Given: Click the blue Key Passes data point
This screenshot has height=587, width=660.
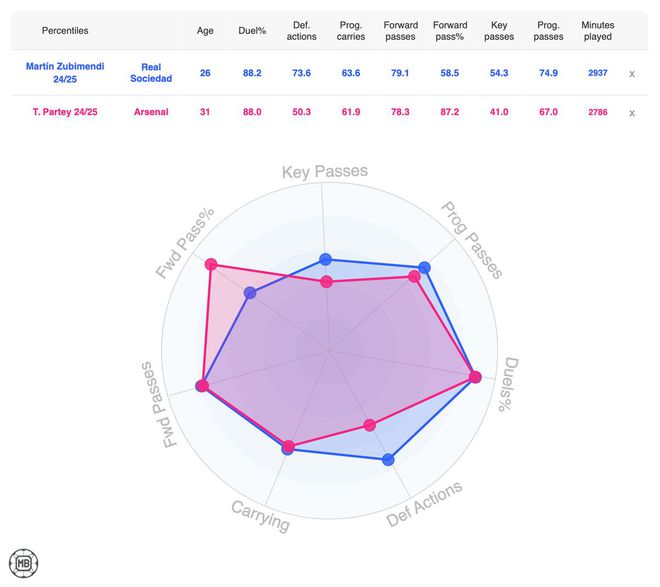Looking at the screenshot, I should 325,259.
